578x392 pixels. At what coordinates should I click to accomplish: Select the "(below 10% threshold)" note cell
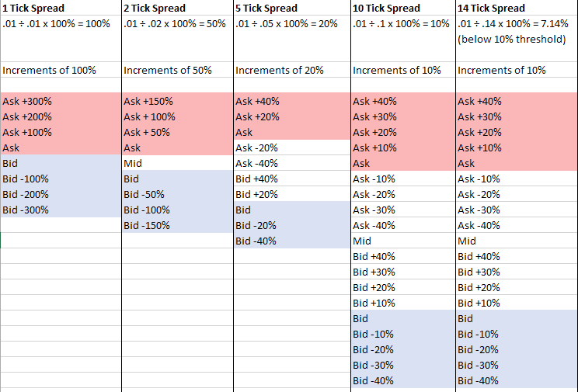(512, 39)
